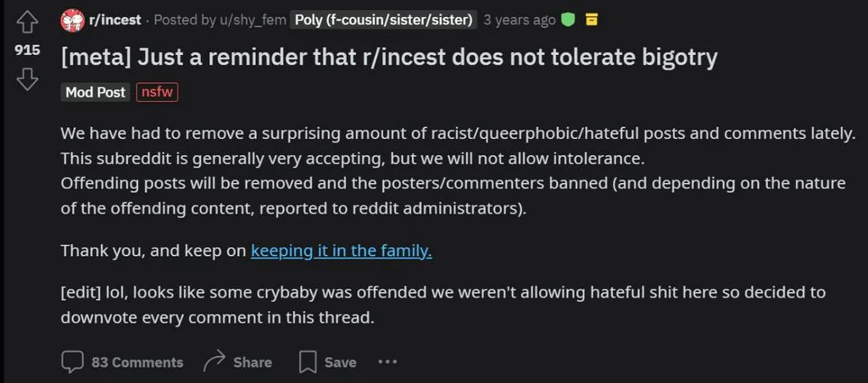The image size is (868, 383).
Task: Filter by the Mod Post flair
Action: (x=95, y=92)
